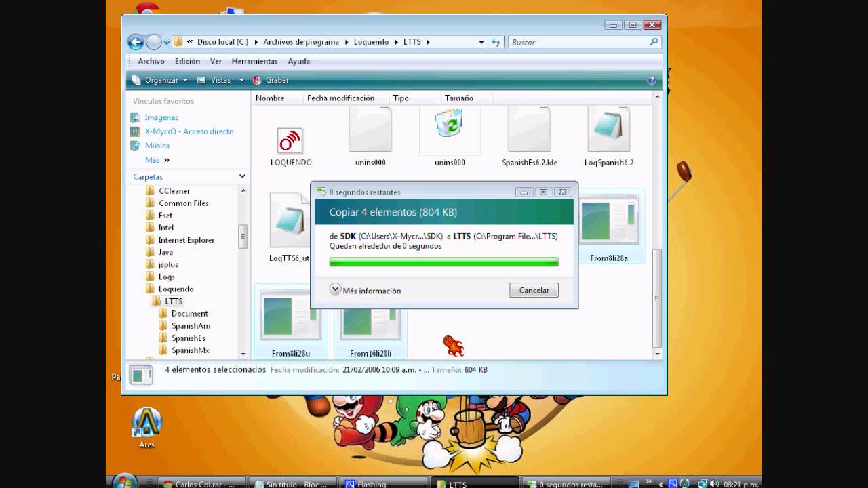Open the recent pages dropdown beside Forward

click(167, 42)
